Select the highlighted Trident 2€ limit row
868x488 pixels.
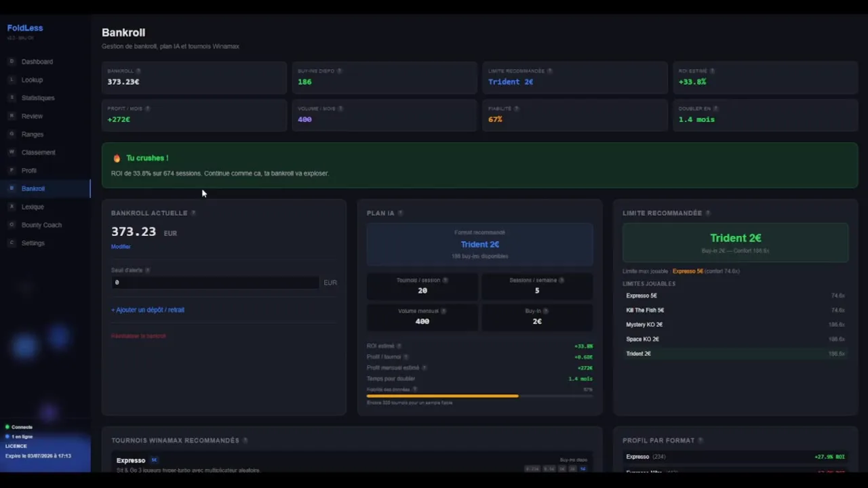pyautogui.click(x=735, y=354)
